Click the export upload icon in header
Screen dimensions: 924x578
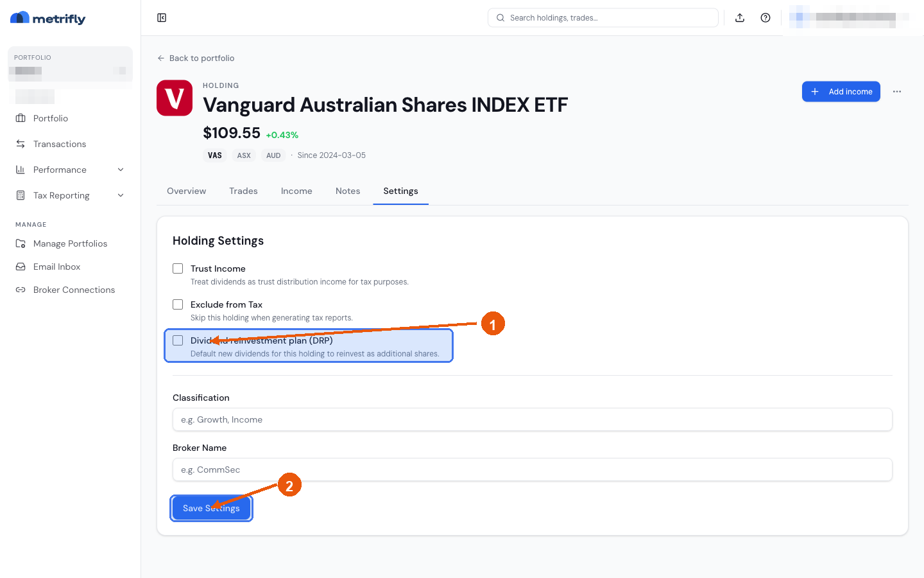point(740,18)
